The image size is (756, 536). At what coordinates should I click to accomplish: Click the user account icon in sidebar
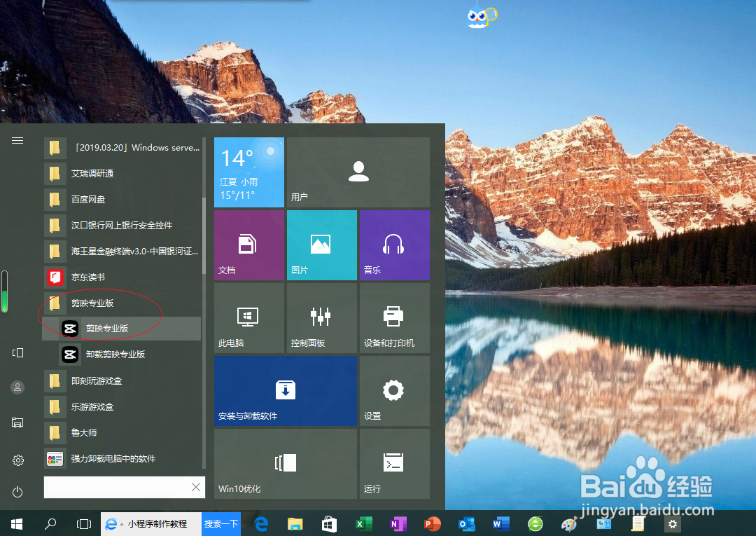pos(17,387)
